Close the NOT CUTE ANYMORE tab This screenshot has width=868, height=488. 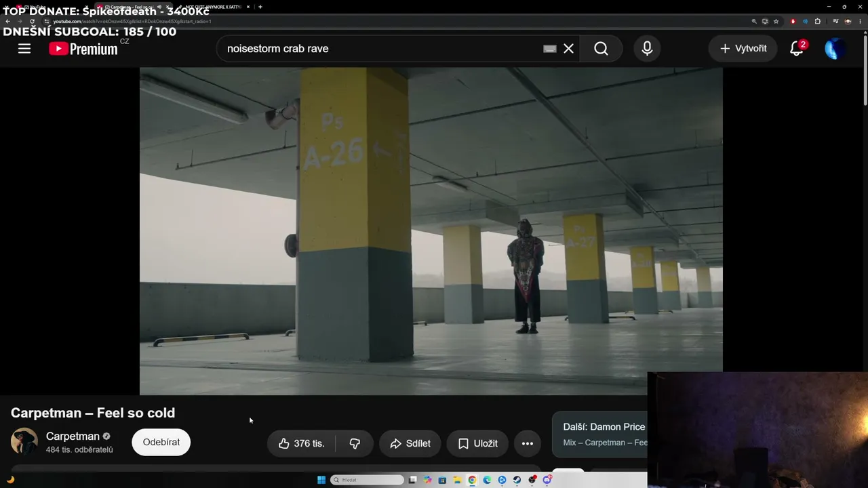248,7
